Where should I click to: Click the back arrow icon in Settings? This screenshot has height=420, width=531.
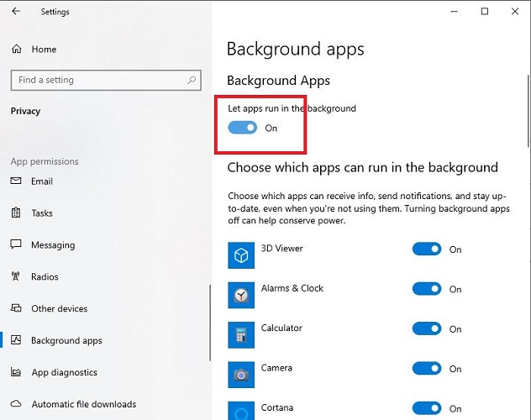(16, 11)
